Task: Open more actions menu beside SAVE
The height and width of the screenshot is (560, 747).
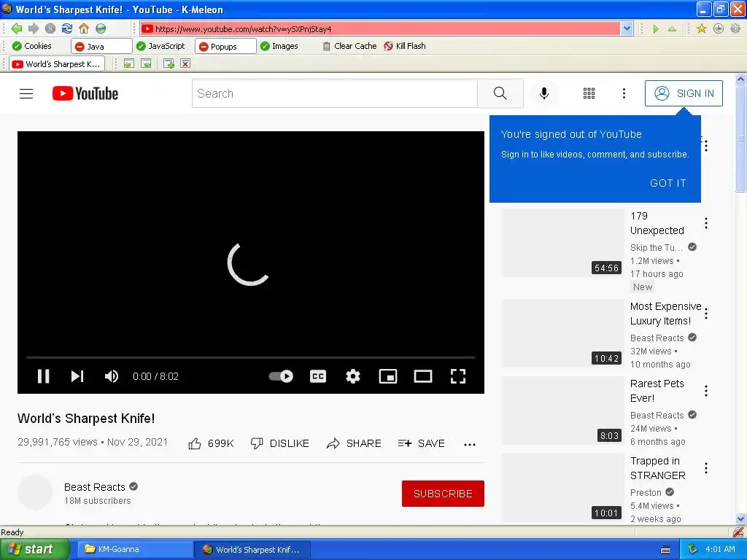Action: [470, 444]
